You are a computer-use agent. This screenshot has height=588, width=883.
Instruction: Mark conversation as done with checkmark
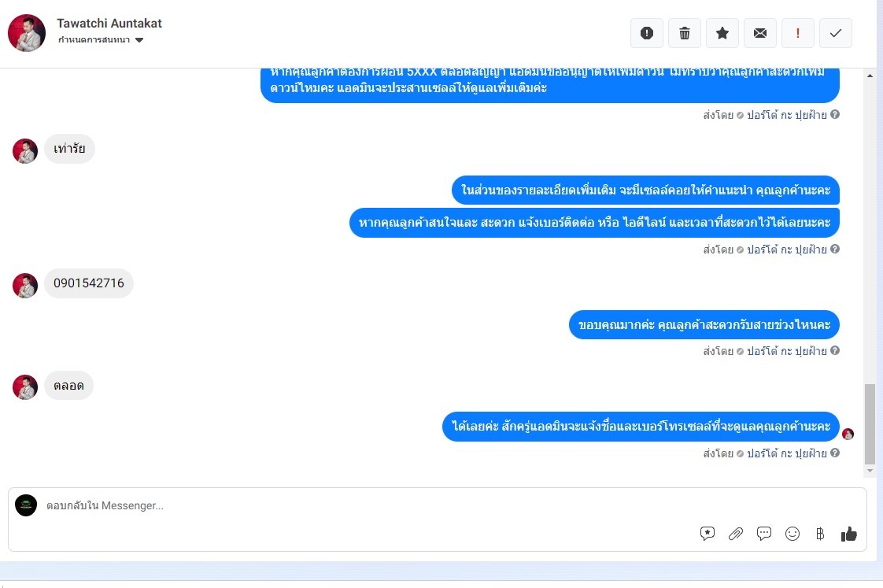[x=835, y=33]
